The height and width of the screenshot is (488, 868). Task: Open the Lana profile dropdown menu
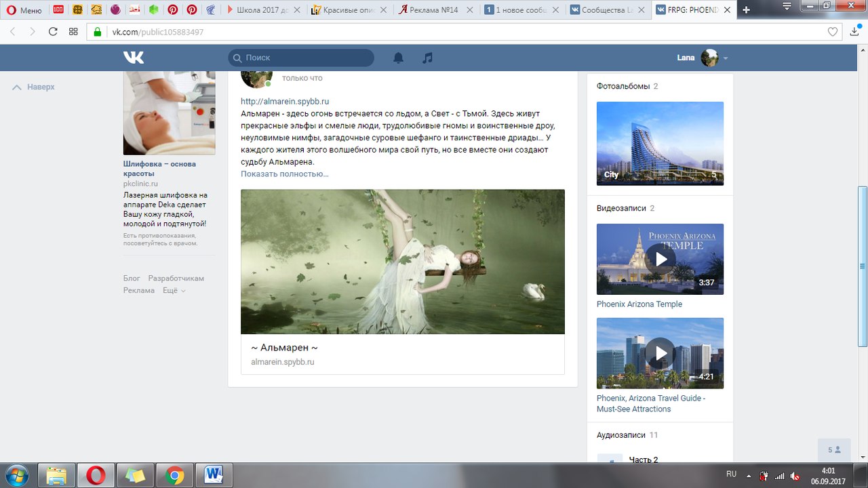click(702, 58)
